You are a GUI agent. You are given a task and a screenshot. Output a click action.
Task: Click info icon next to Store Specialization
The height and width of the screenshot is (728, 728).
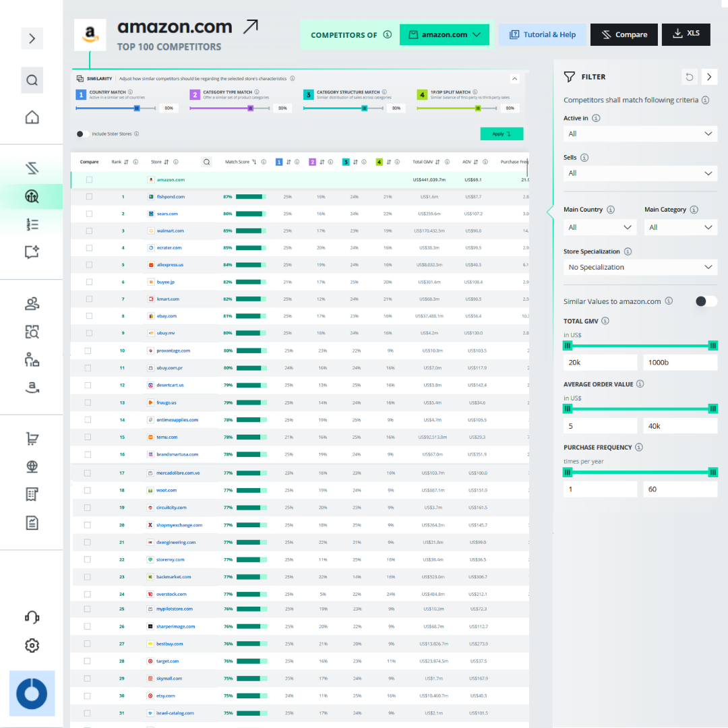(x=628, y=251)
